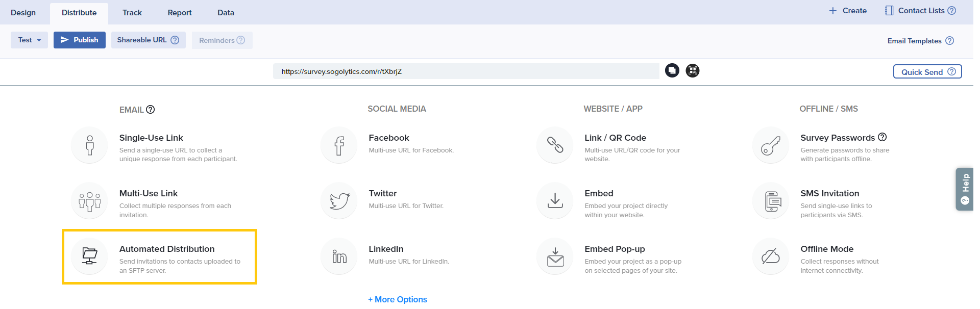Expand + More Options
This screenshot has width=980, height=309.
click(x=398, y=299)
